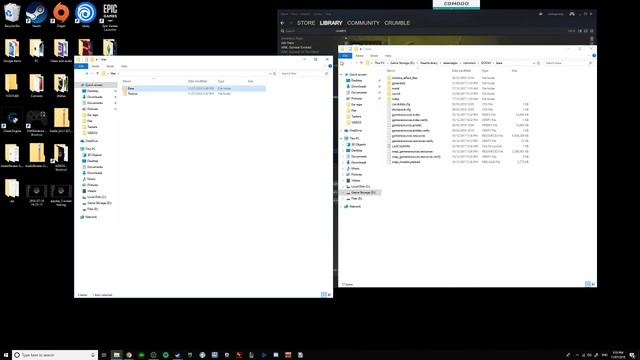
Task: Select the gameresources.resources file row
Action: click(x=457, y=136)
